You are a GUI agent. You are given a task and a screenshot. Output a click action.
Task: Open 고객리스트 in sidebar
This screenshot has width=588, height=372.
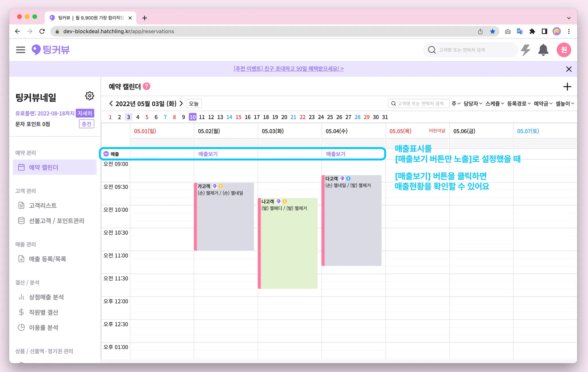click(x=43, y=206)
